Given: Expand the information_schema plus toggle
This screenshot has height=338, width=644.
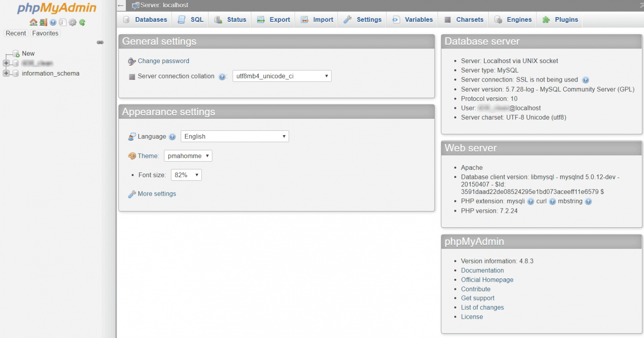Looking at the screenshot, I should point(6,73).
